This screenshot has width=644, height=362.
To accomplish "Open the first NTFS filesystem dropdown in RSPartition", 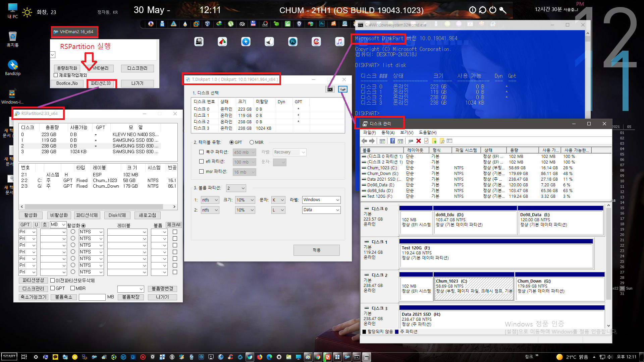I will coord(91,232).
